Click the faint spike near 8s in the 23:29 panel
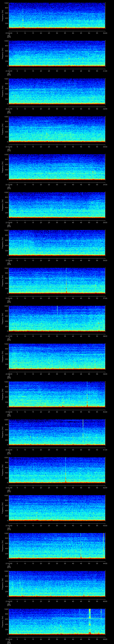Viewport: 114px width, 644px height. click(x=23, y=18)
